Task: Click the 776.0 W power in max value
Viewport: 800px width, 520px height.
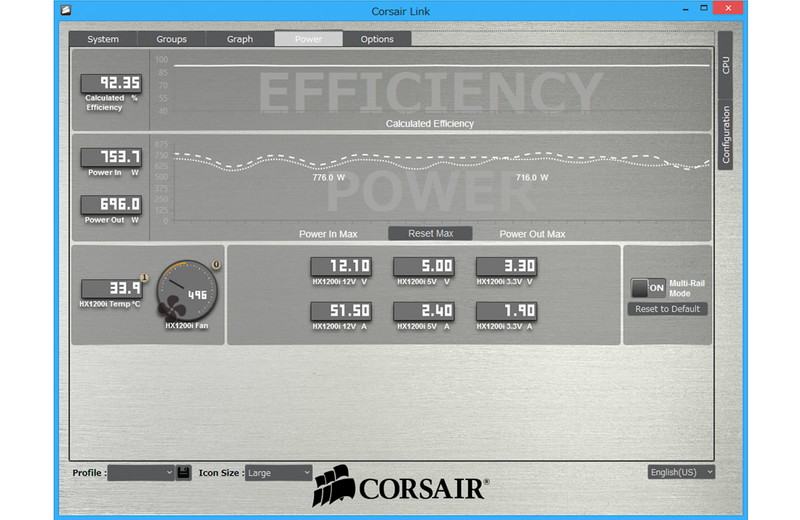Action: pyautogui.click(x=329, y=178)
